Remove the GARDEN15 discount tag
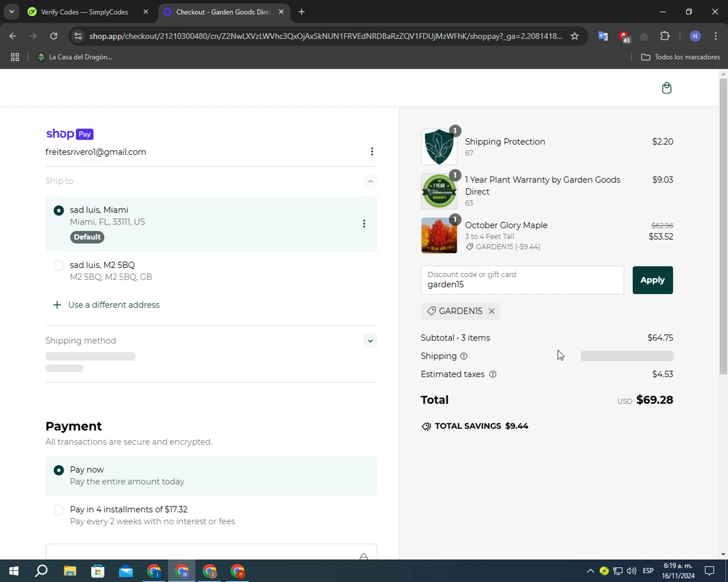Viewport: 728px width, 582px height. pos(492,311)
